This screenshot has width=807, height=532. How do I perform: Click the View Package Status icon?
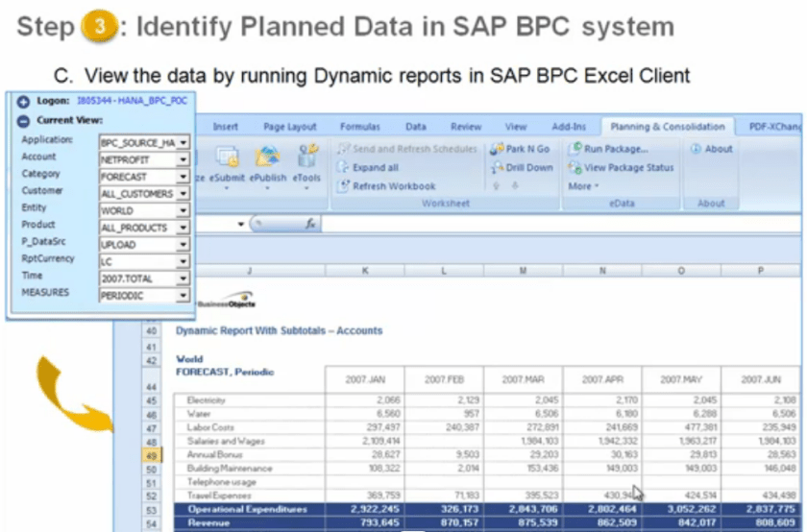click(575, 168)
